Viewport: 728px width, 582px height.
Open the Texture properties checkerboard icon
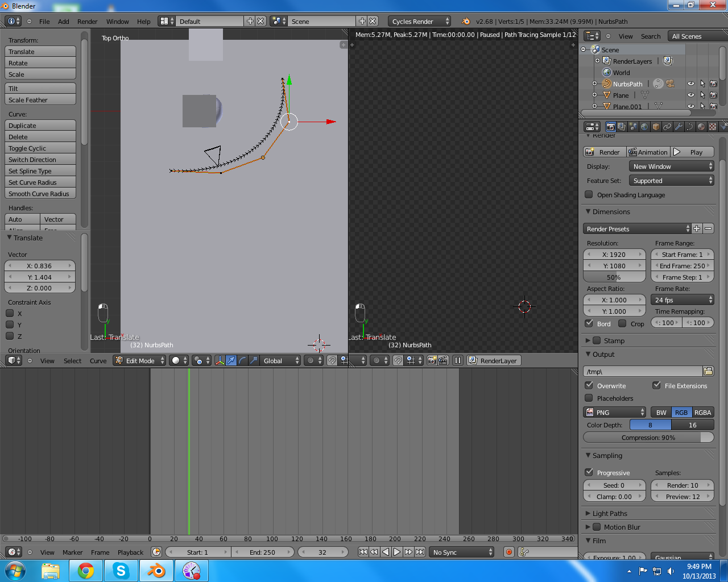(x=713, y=127)
